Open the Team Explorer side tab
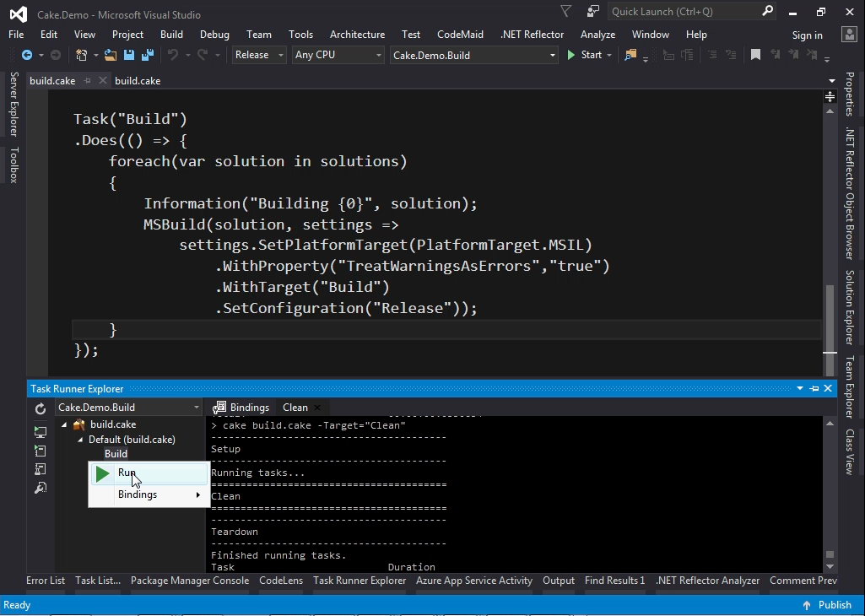This screenshot has height=616, width=865. click(x=850, y=387)
